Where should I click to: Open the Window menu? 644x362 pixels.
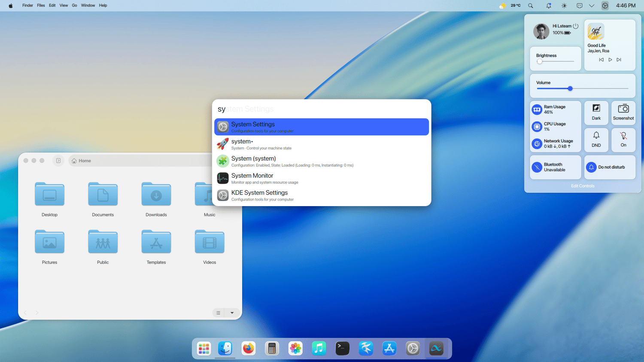[88, 6]
